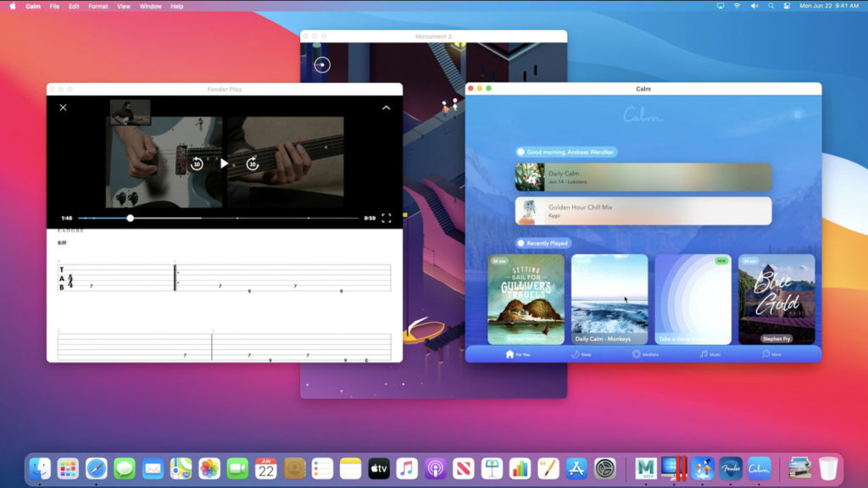Open the View menu
Viewport: 868px width, 488px height.
pos(124,6)
